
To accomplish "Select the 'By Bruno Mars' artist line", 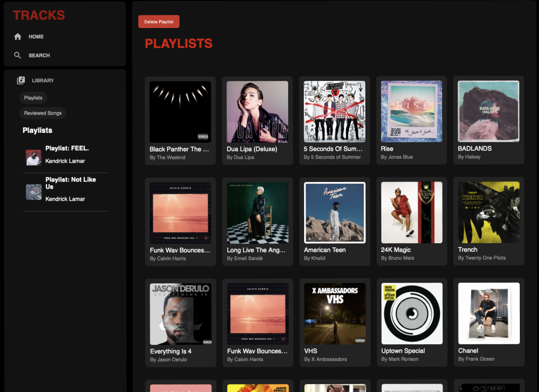I will 398,258.
